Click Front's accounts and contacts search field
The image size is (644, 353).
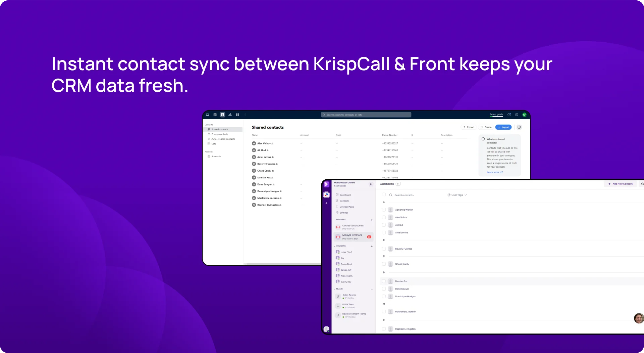click(366, 115)
